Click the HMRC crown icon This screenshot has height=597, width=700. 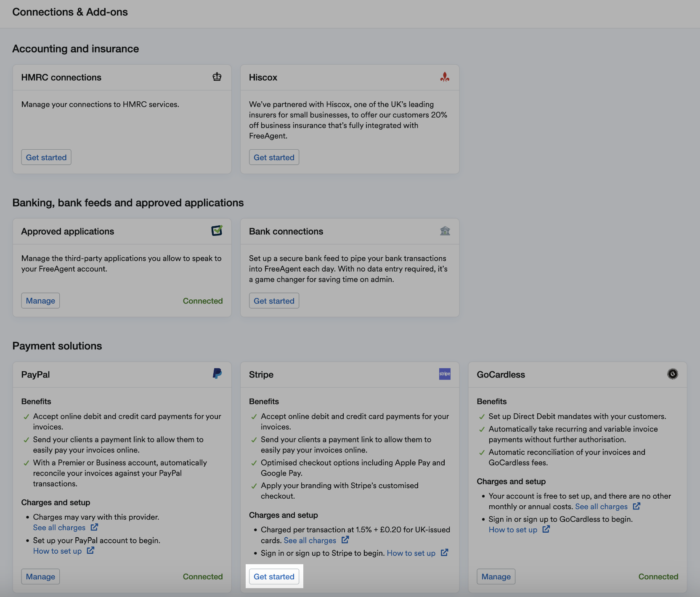[217, 77]
